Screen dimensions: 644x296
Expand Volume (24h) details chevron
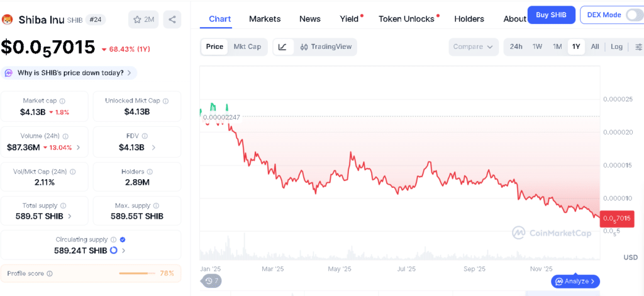[79, 148]
